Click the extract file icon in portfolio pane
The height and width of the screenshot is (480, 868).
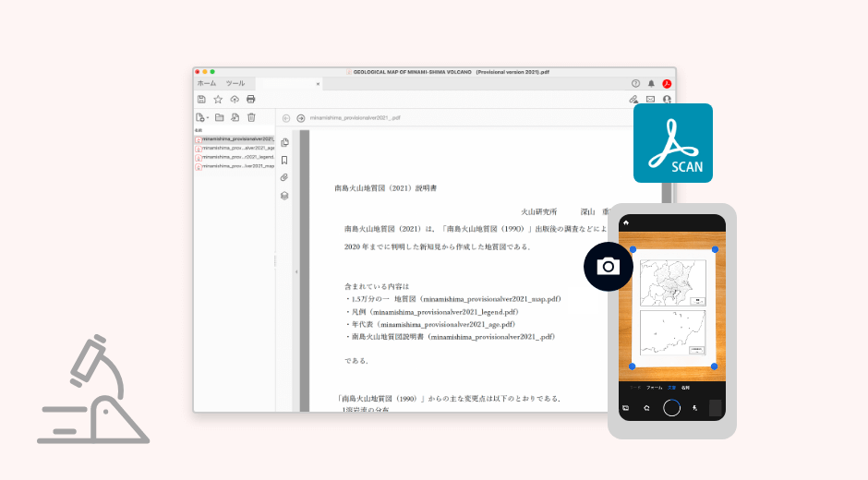[235, 117]
